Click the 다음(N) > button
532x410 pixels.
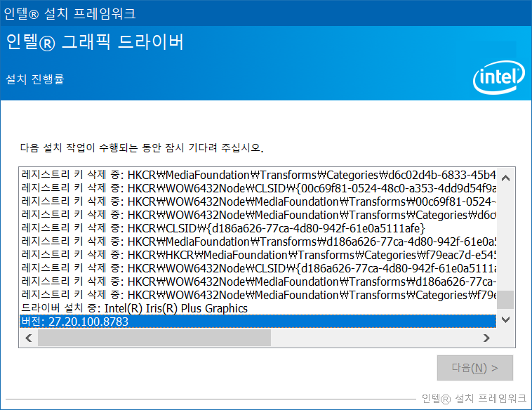pyautogui.click(x=475, y=368)
